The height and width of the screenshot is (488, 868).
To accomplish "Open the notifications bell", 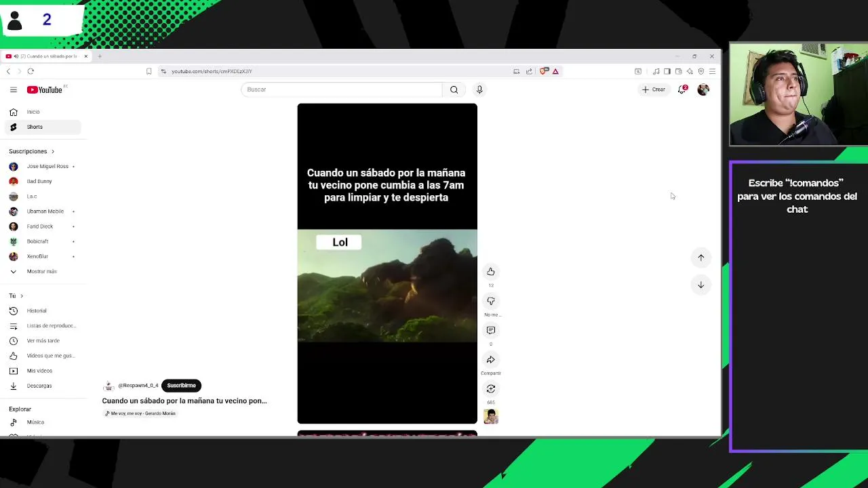I will 682,89.
